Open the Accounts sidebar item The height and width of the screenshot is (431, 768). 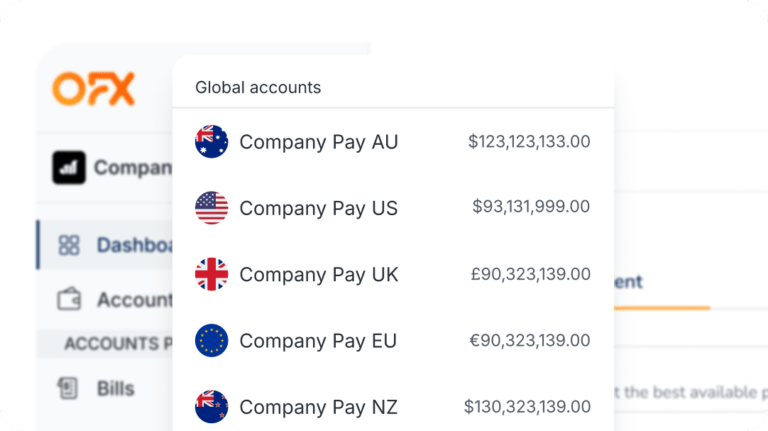point(133,299)
